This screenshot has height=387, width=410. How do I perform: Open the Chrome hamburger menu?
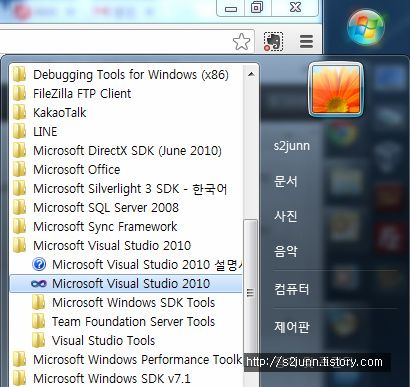click(306, 42)
